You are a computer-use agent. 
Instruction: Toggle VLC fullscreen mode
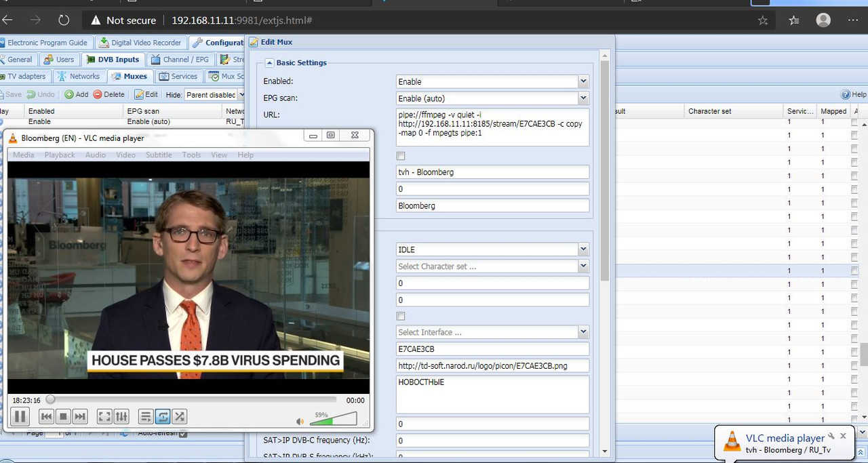(104, 416)
